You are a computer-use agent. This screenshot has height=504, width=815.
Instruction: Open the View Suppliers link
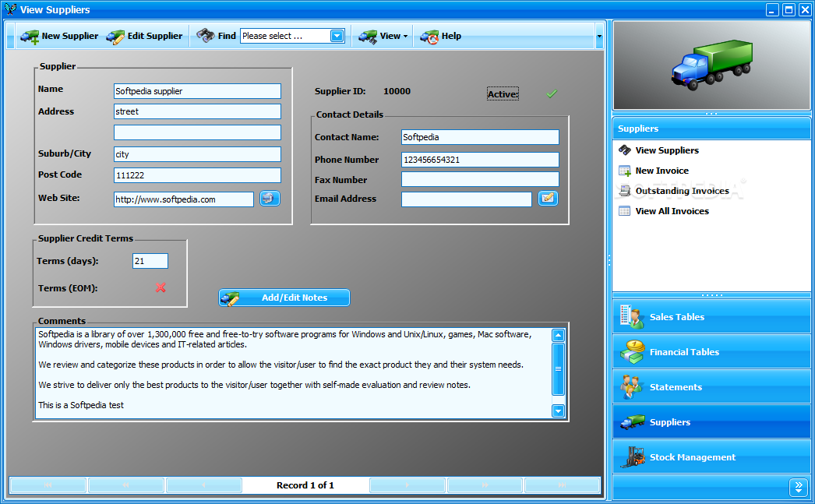tap(667, 150)
